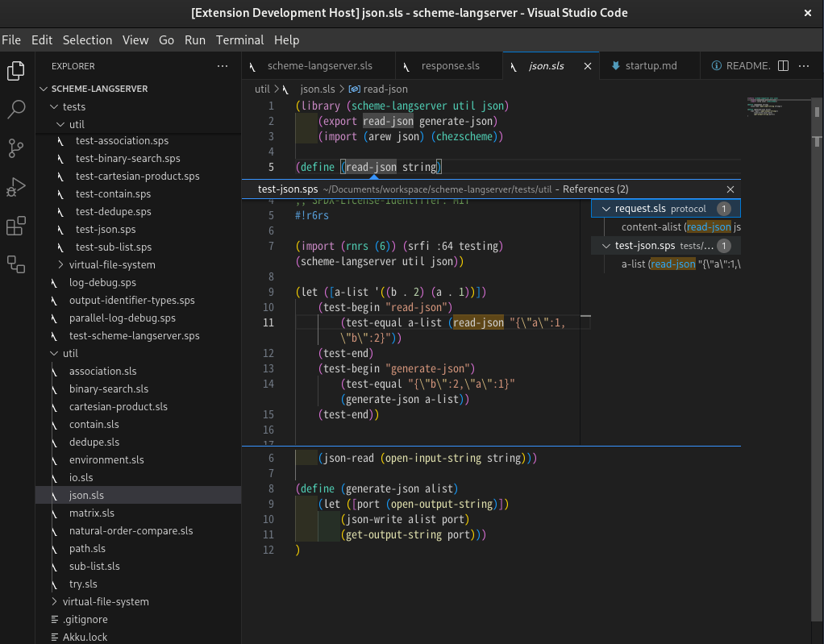Click the startup.md tab markdown icon
The image size is (824, 644).
pyautogui.click(x=615, y=65)
